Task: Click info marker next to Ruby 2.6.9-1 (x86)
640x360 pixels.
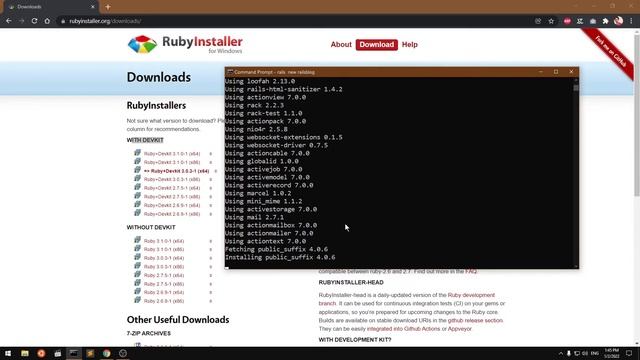Action: pos(211,301)
